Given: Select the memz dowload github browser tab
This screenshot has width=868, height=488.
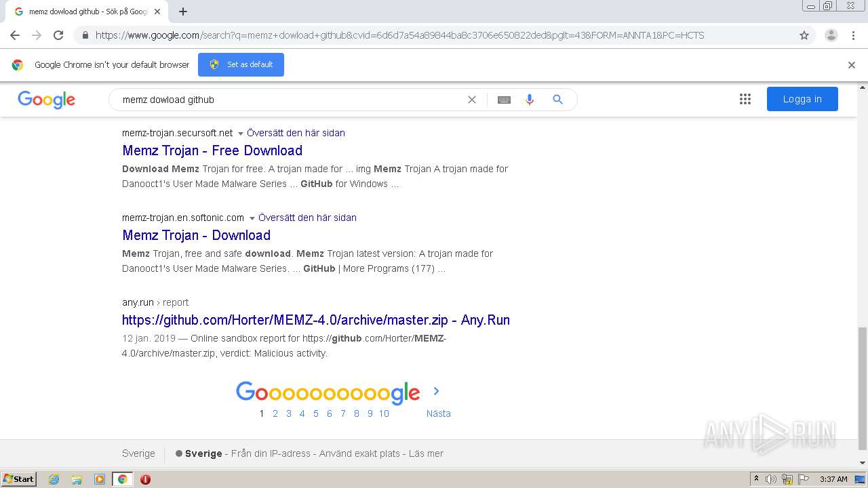Looking at the screenshot, I should coord(87,12).
